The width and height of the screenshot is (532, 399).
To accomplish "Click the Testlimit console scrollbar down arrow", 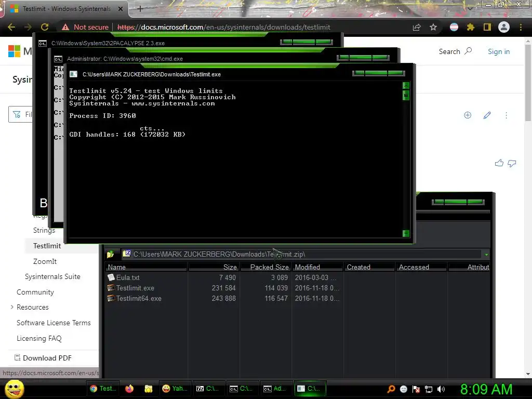I will (406, 233).
